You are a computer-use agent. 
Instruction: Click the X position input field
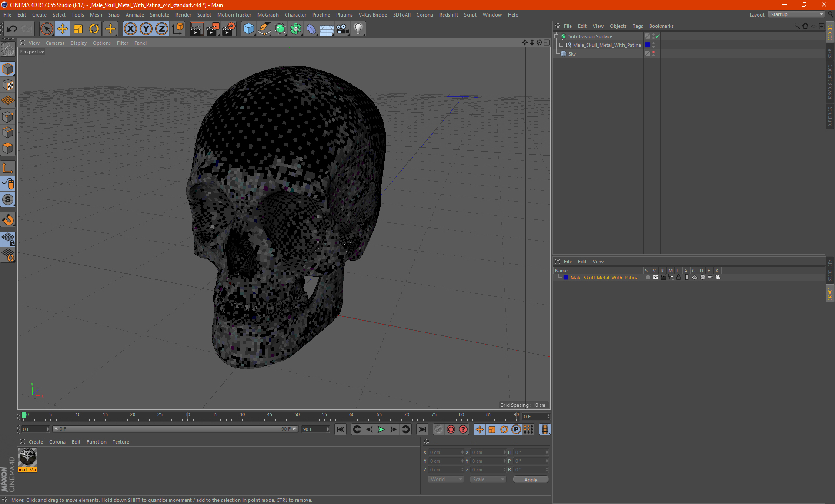tap(446, 452)
